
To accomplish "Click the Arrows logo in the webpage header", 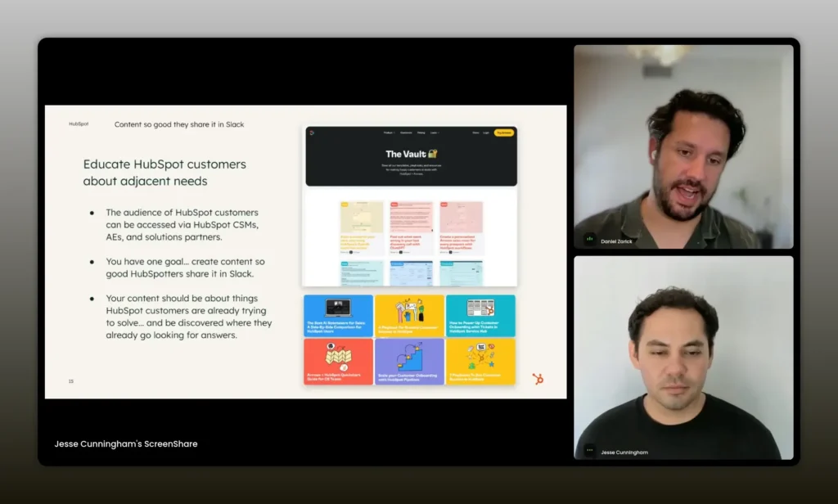I will coord(312,132).
